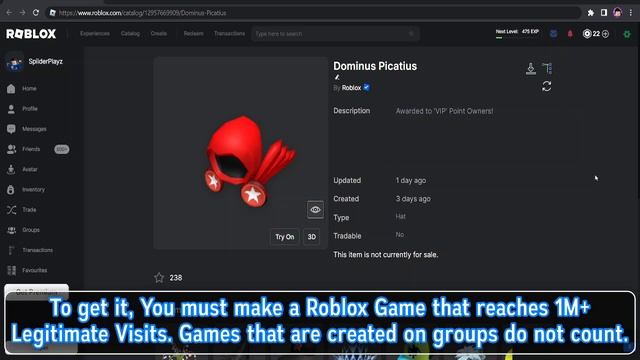Image resolution: width=640 pixels, height=360 pixels.
Task: Click the Messages sidebar icon
Action: pyautogui.click(x=11, y=129)
